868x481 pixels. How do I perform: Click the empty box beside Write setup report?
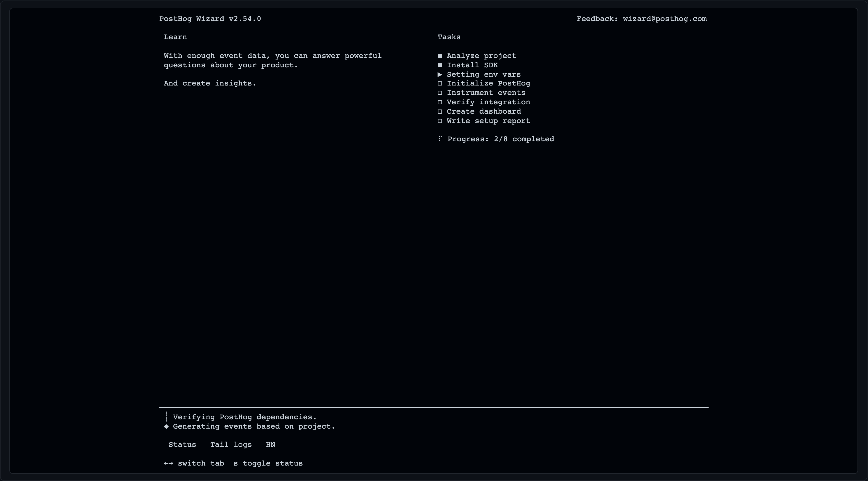pos(440,121)
